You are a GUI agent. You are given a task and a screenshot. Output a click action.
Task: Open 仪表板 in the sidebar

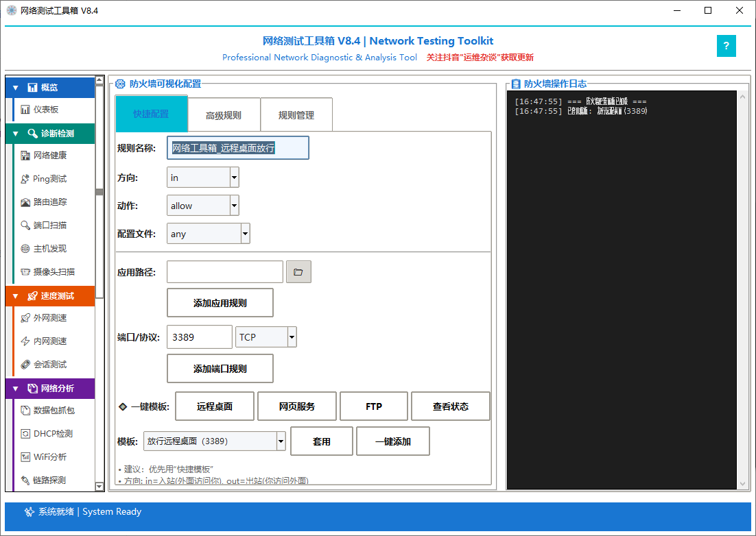54,110
